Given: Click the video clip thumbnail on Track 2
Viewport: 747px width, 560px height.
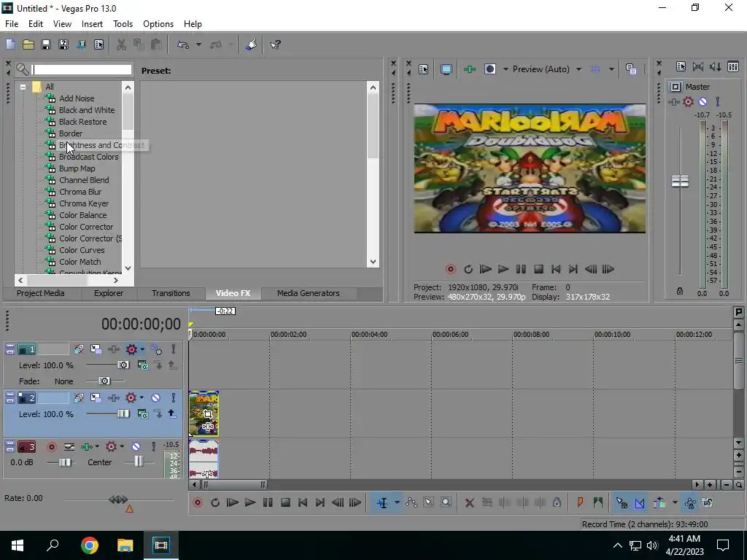Looking at the screenshot, I should (204, 413).
